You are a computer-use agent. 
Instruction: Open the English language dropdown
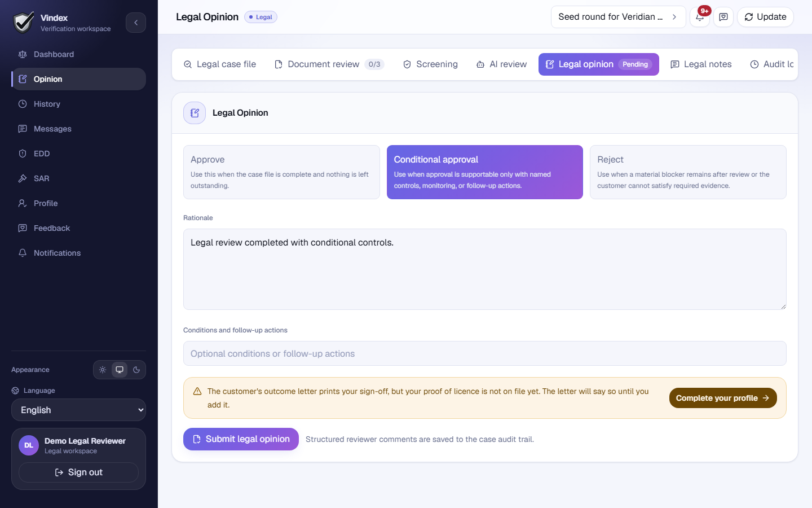pos(78,410)
